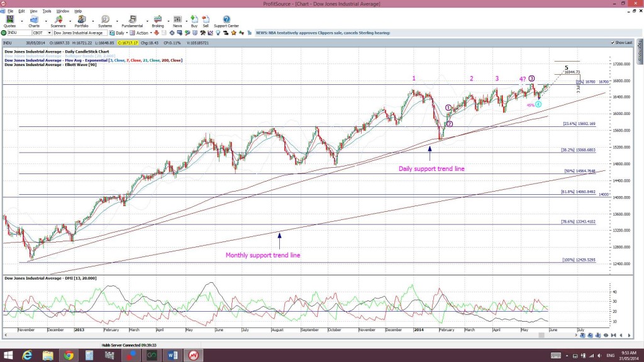Open the Broking tool

click(158, 21)
